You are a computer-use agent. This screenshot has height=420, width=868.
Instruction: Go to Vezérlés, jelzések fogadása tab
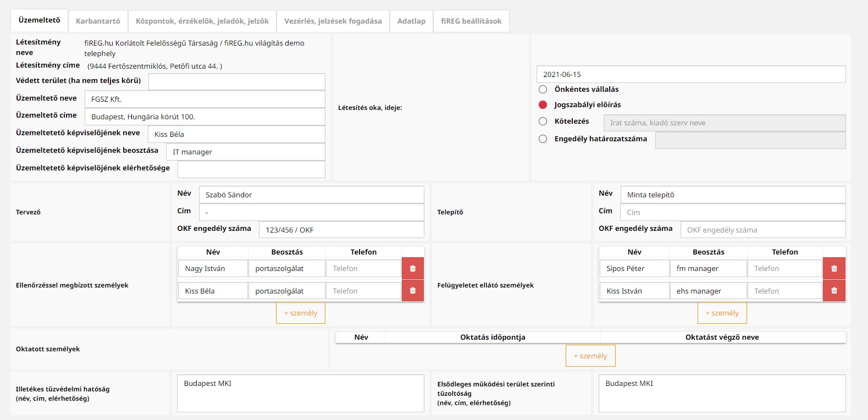(333, 21)
